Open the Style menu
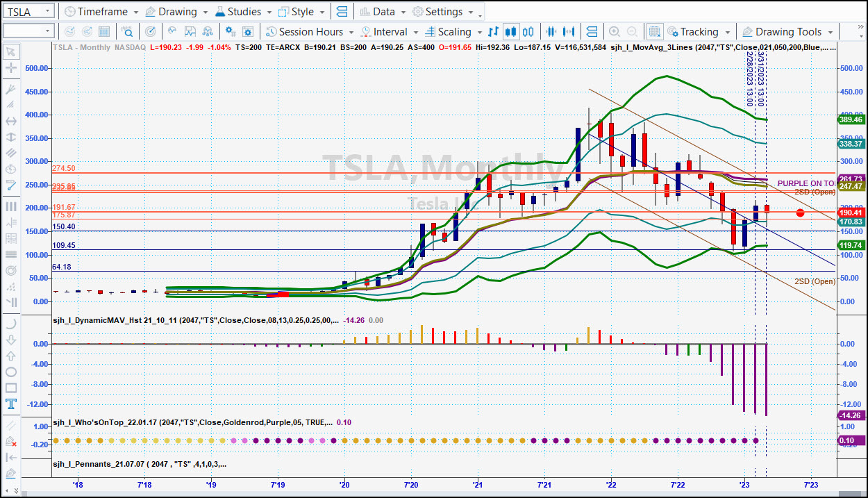 pos(301,12)
